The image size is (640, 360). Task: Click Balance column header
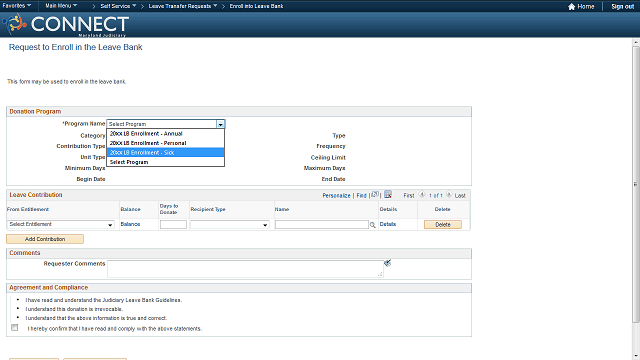point(130,209)
